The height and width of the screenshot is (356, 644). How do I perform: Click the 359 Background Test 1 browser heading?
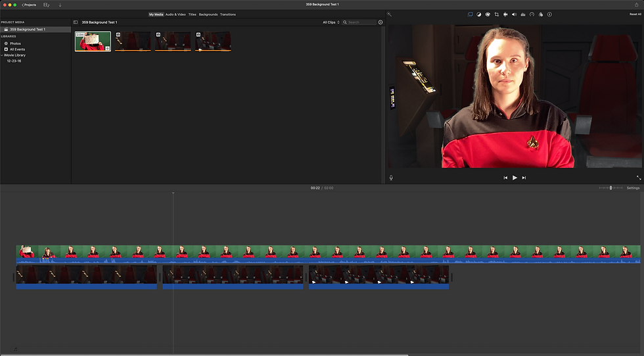99,22
